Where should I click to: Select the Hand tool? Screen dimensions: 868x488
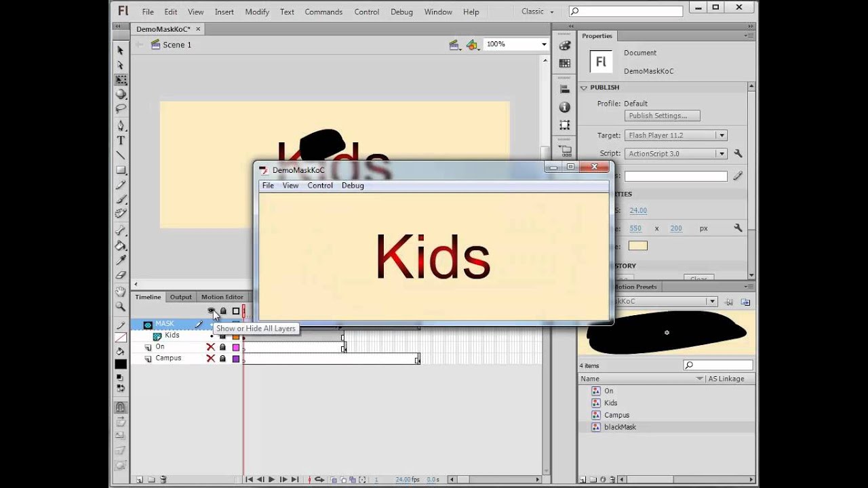pyautogui.click(x=121, y=292)
